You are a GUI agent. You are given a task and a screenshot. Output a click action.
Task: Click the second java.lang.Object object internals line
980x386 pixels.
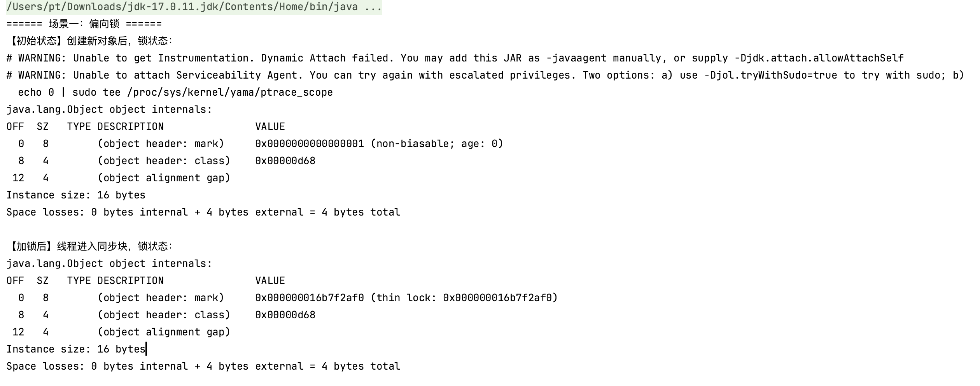point(109,264)
